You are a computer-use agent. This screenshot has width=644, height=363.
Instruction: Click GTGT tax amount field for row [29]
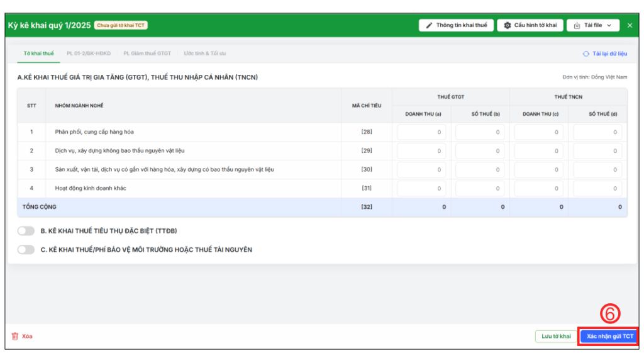pos(480,151)
